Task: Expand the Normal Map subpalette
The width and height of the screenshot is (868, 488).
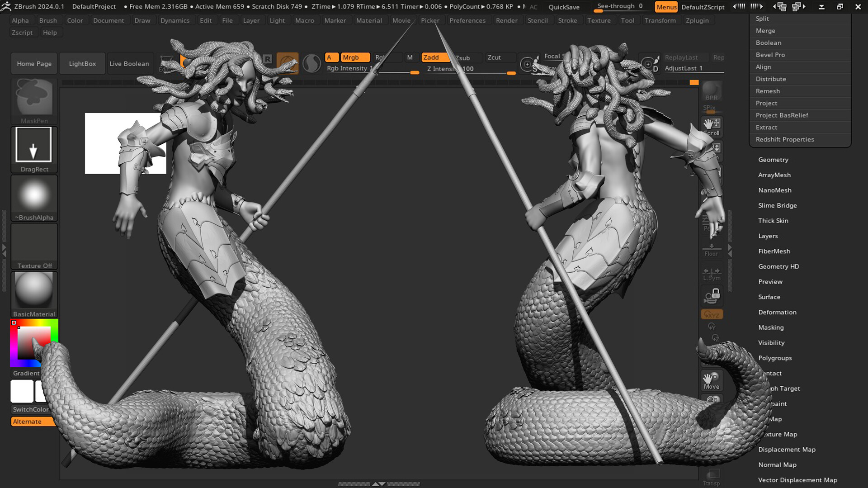Action: (777, 465)
